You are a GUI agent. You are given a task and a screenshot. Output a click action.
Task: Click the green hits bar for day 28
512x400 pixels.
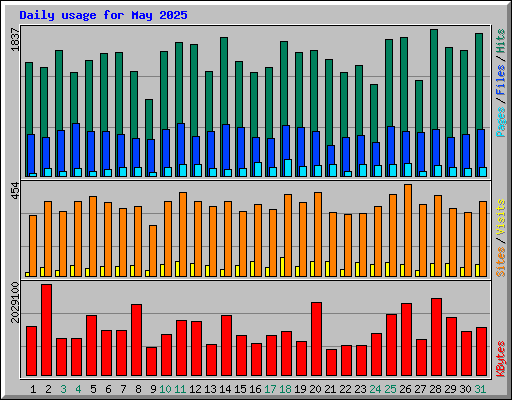click(434, 79)
